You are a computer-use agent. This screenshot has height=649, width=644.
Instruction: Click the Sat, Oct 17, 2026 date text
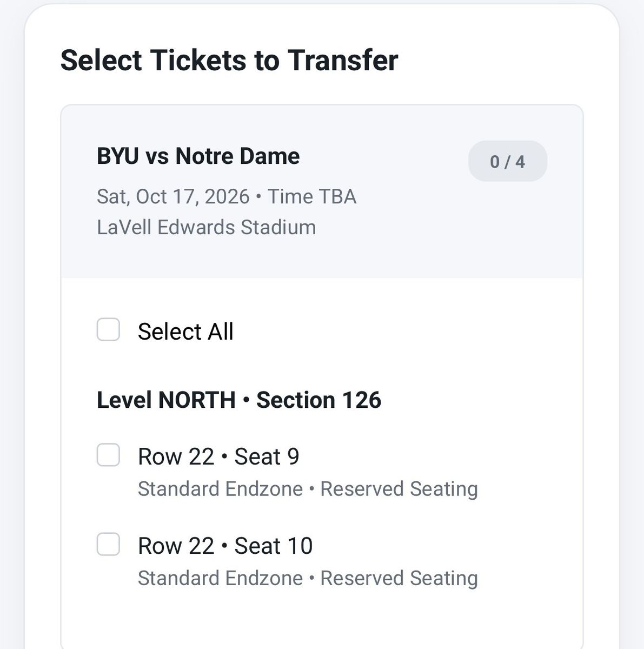173,196
